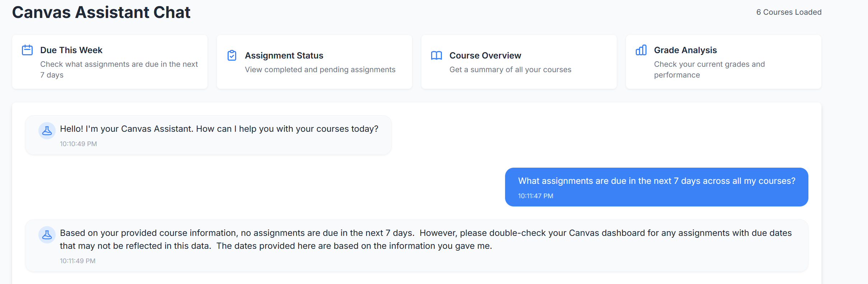Image resolution: width=868 pixels, height=284 pixels.
Task: Click the assistant flask avatar beside the greeting
Action: pos(47,131)
